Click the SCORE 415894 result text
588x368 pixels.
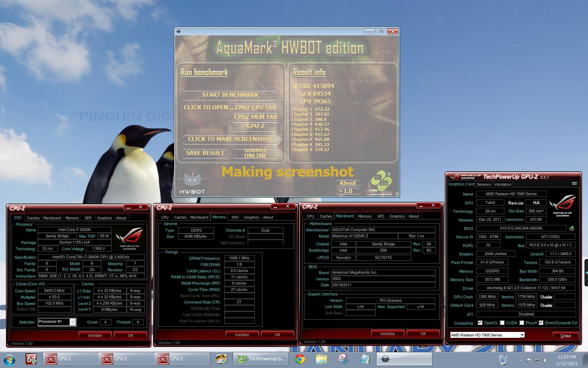[x=313, y=86]
